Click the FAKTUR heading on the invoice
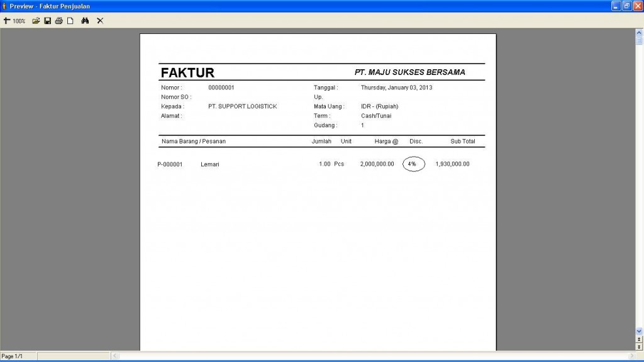Screen dimensions: 644x362 (187, 72)
